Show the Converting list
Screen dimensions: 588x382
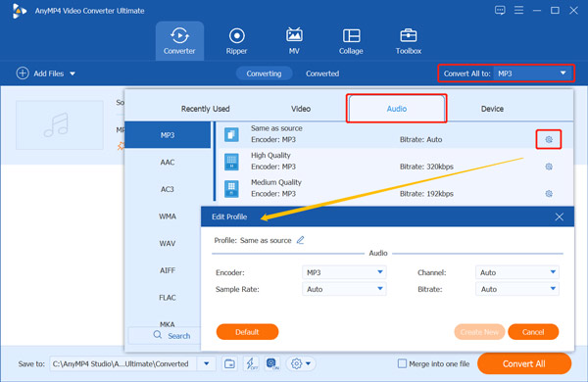pos(264,73)
